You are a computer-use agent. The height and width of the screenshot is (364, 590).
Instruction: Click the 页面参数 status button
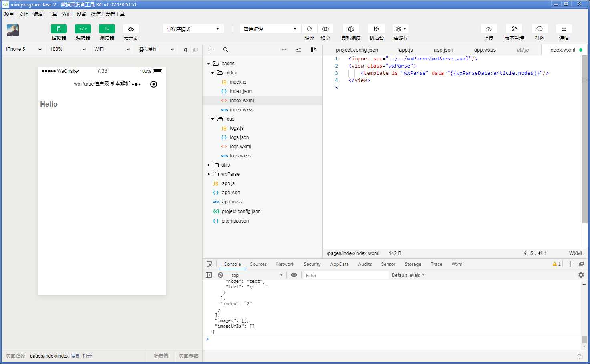[189, 356]
